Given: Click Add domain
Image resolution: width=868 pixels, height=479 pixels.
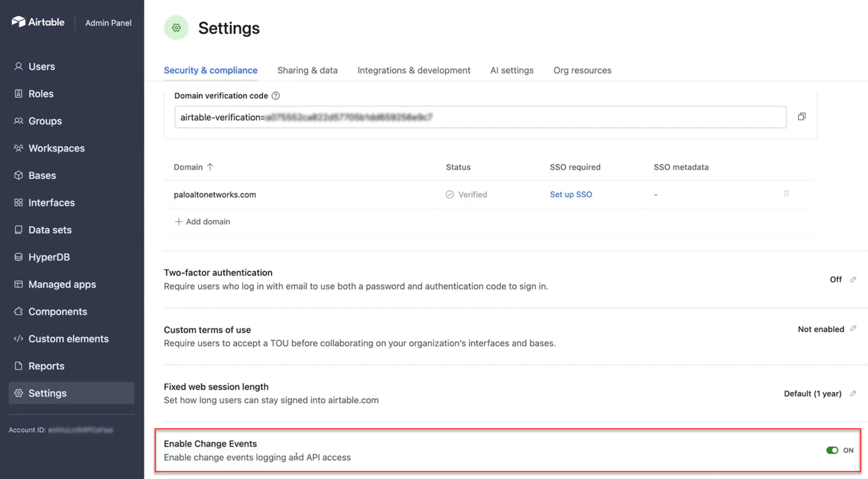Looking at the screenshot, I should 202,221.
